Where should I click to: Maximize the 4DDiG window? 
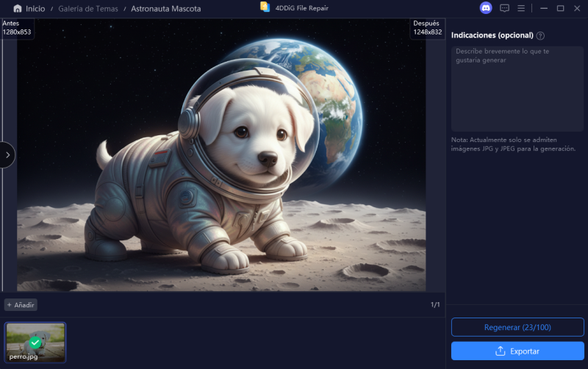click(x=560, y=8)
